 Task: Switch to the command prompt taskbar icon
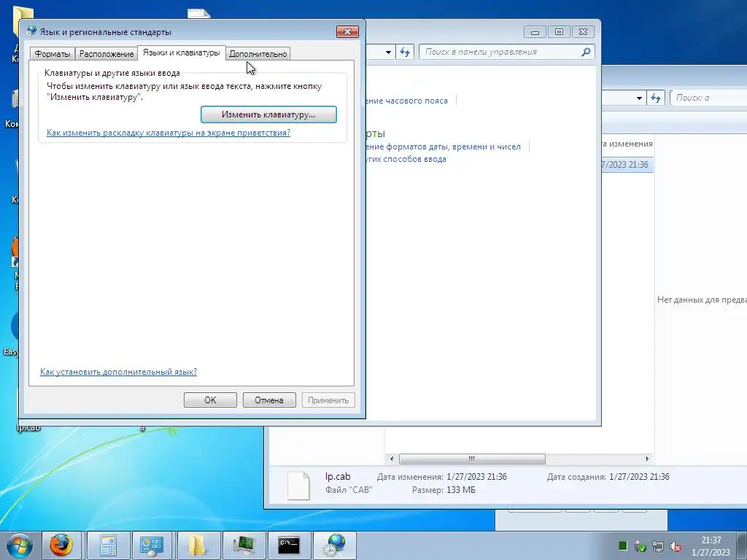(x=289, y=545)
